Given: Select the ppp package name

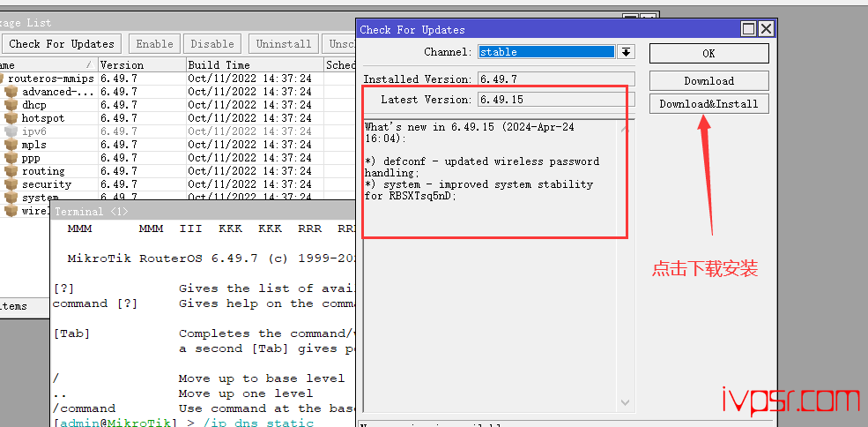Looking at the screenshot, I should point(31,158).
